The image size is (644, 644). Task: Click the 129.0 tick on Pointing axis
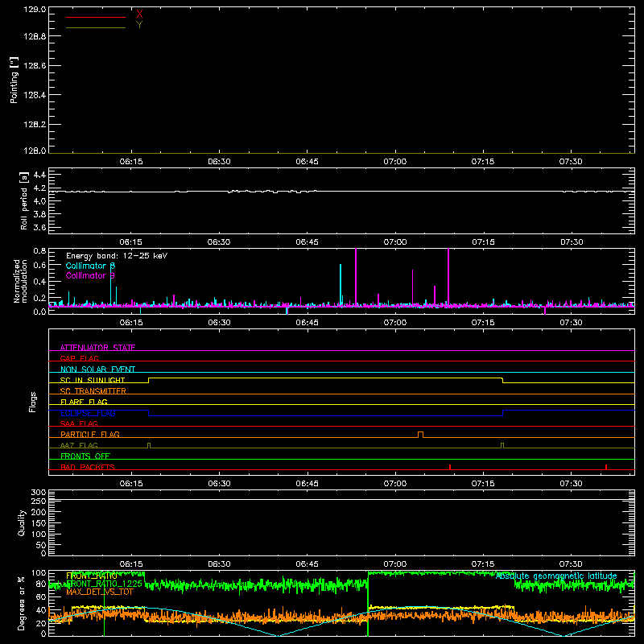[35, 9]
